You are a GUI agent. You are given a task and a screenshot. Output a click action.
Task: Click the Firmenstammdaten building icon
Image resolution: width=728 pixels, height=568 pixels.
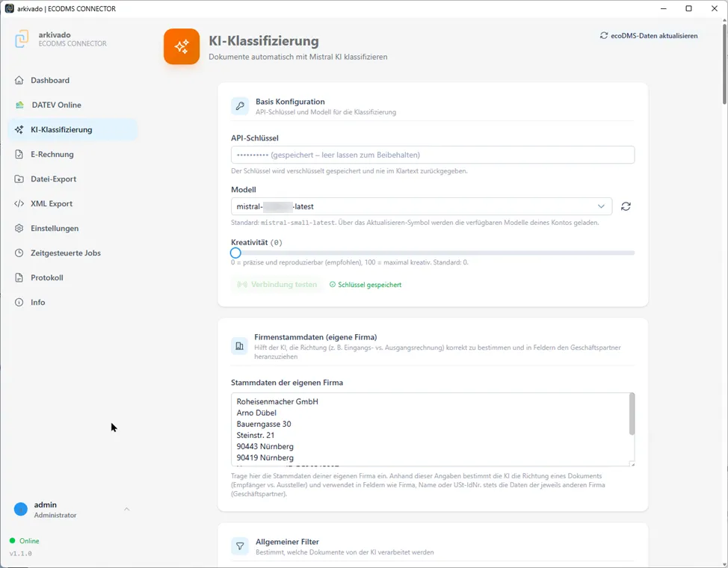(240, 346)
